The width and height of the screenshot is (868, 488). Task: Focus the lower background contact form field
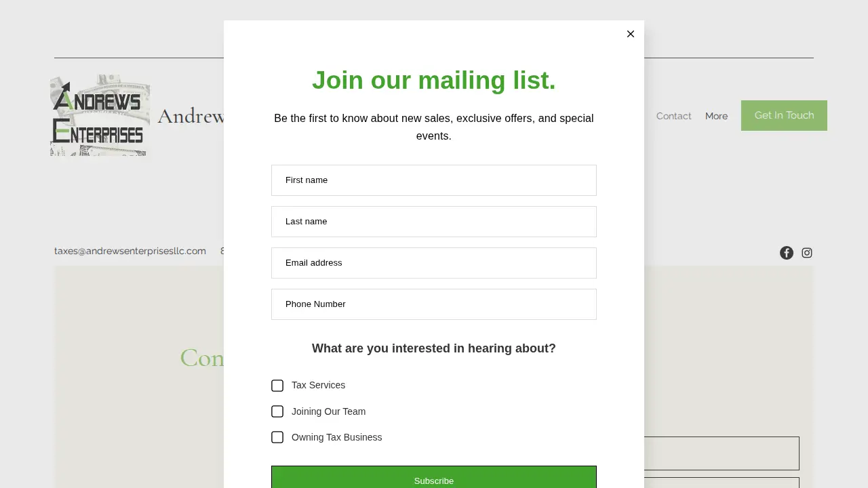click(722, 483)
